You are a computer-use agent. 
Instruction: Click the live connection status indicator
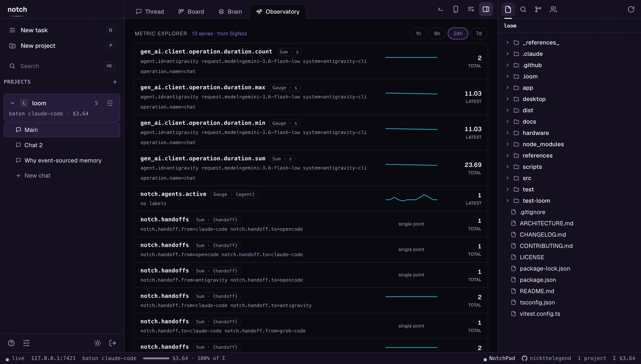(15, 358)
